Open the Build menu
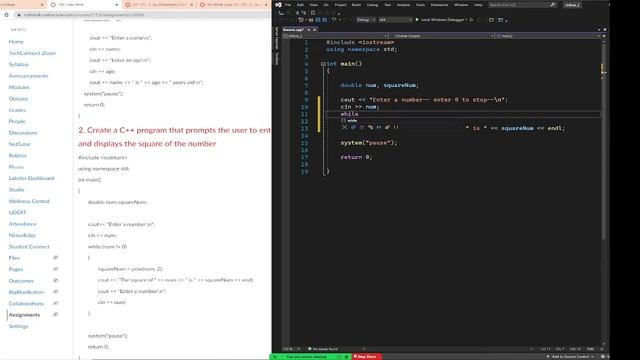 pyautogui.click(x=356, y=5)
